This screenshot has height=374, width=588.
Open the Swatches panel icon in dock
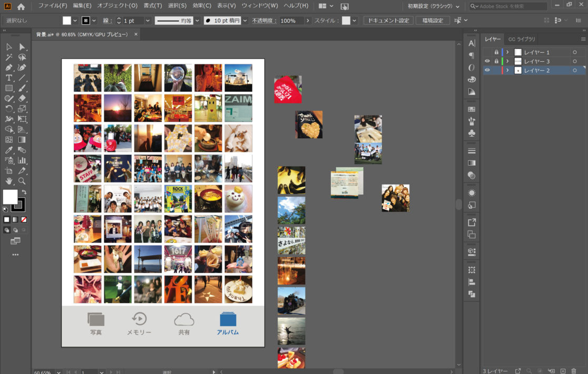[x=472, y=109]
